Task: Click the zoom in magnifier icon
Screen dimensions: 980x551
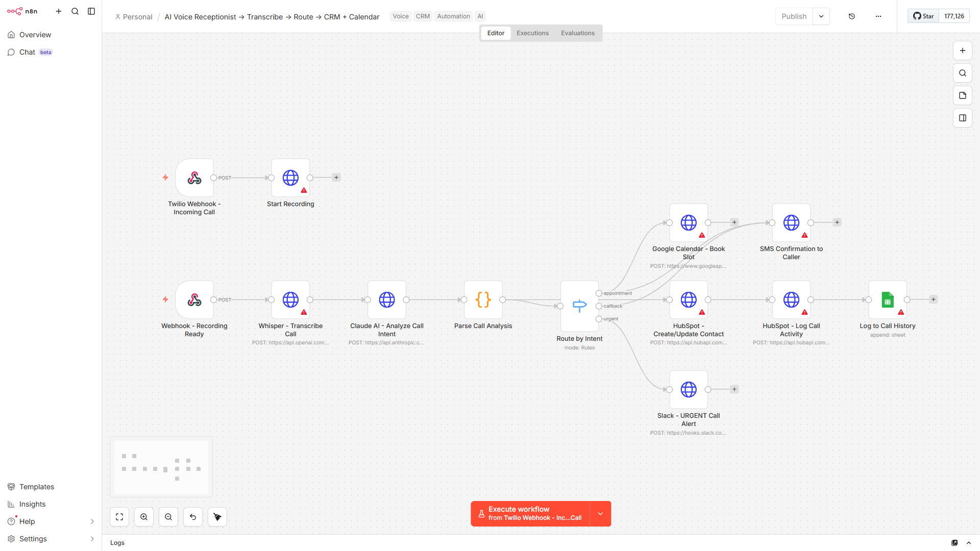Action: (x=143, y=516)
